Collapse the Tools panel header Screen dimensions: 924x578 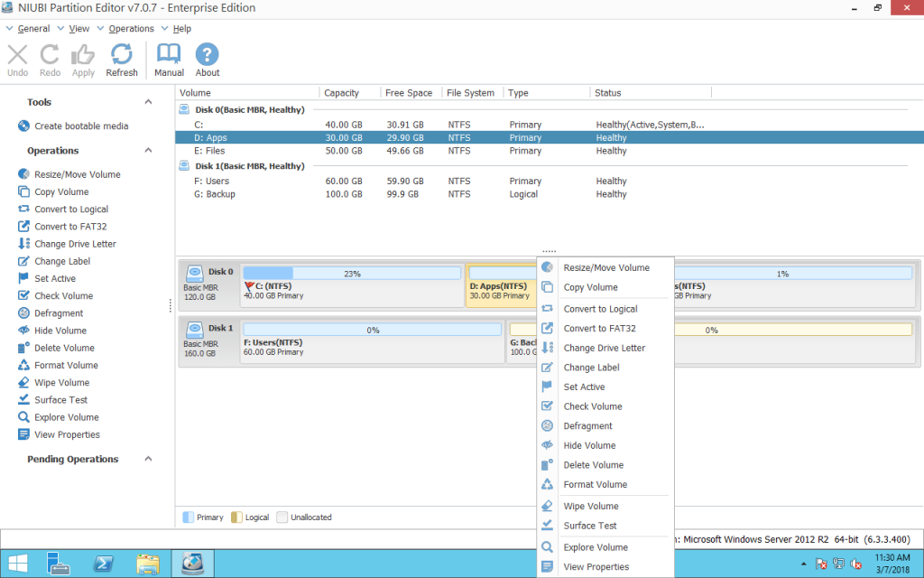[x=148, y=101]
